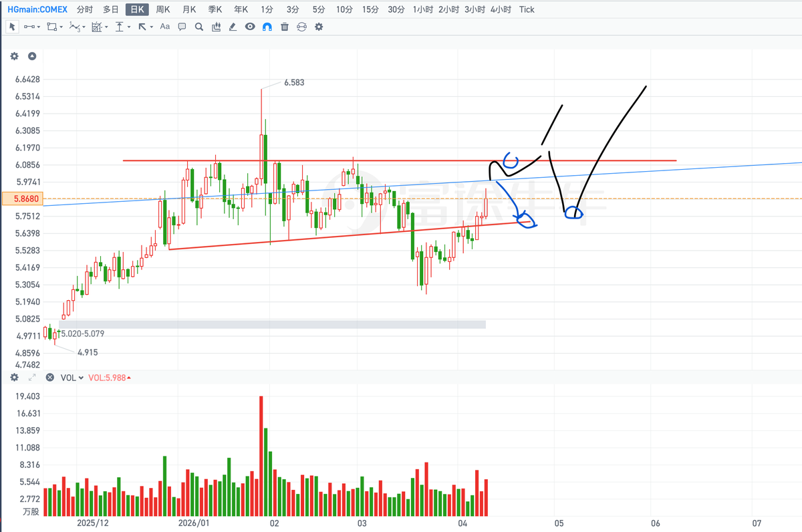The width and height of the screenshot is (802, 532).
Task: Click the tallest red volume bar
Action: tap(261, 456)
